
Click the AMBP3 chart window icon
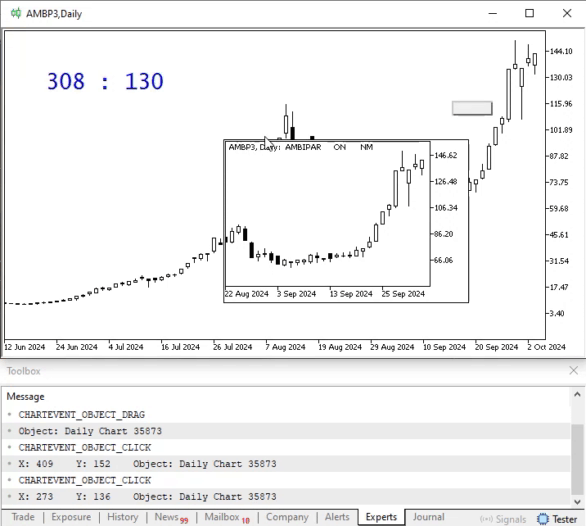pyautogui.click(x=16, y=13)
